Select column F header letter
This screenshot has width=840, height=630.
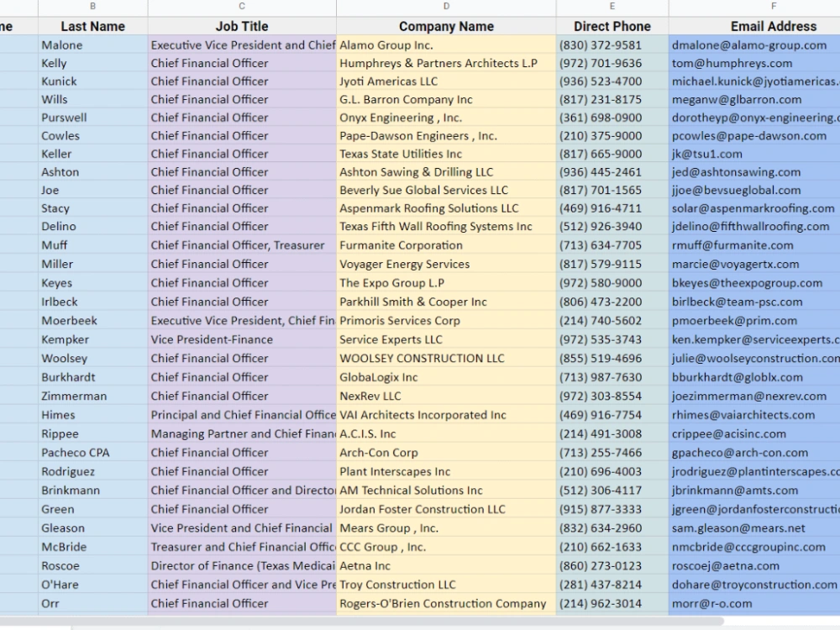[x=774, y=7]
